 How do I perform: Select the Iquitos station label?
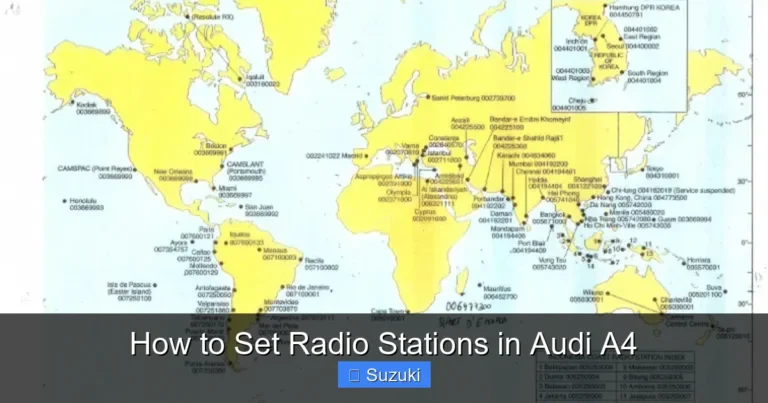pos(247,238)
